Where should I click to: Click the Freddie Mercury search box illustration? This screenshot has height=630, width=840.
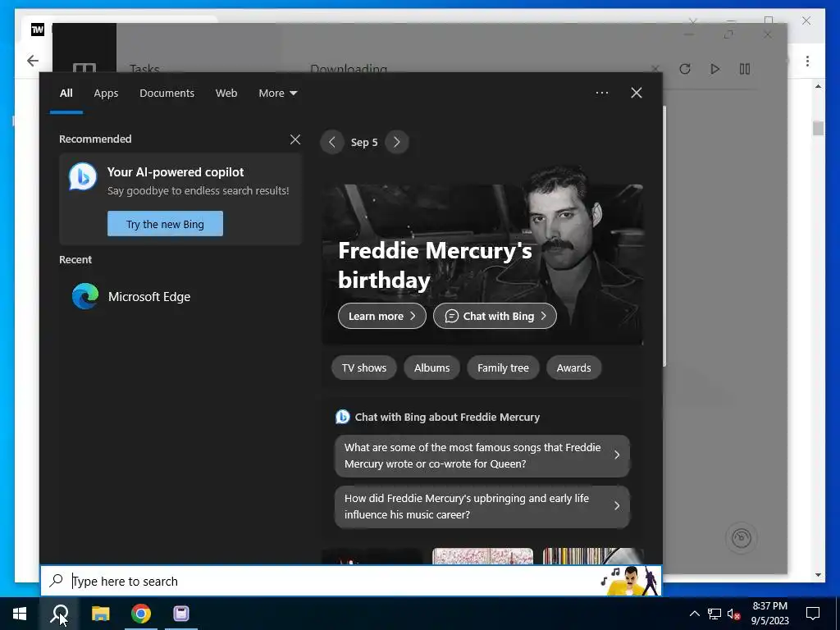coord(631,581)
